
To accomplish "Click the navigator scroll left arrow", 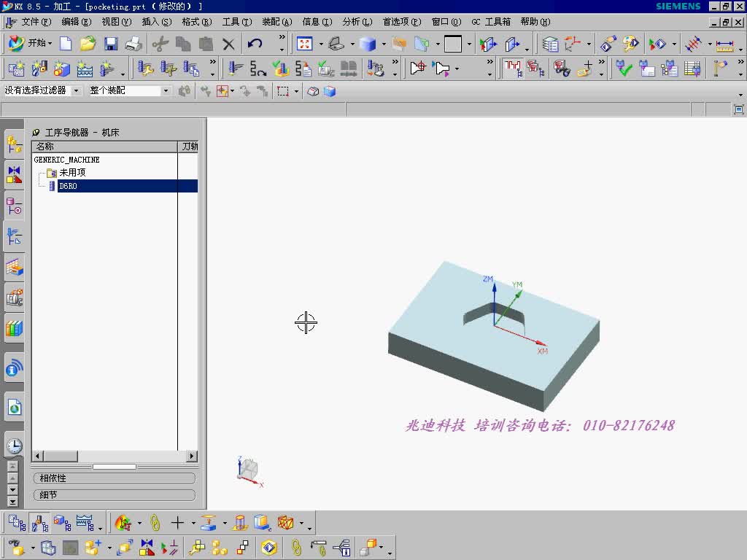I will tap(38, 456).
